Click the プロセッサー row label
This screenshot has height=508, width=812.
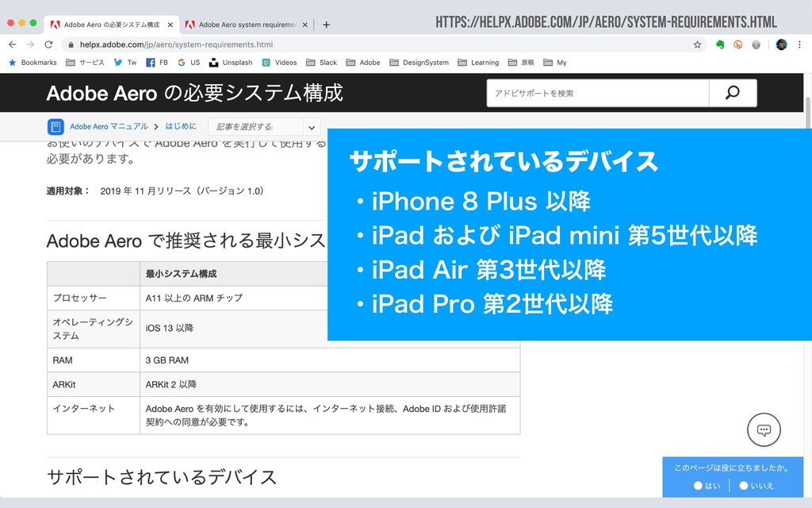(80, 298)
